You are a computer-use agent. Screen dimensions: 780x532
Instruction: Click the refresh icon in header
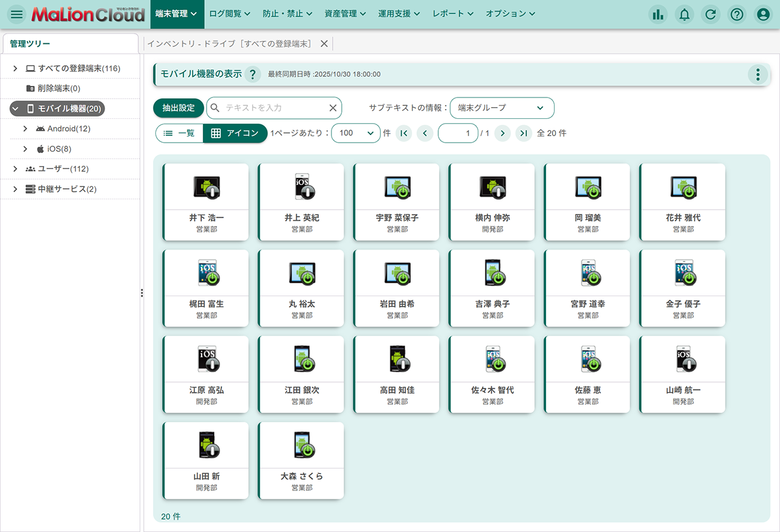711,15
